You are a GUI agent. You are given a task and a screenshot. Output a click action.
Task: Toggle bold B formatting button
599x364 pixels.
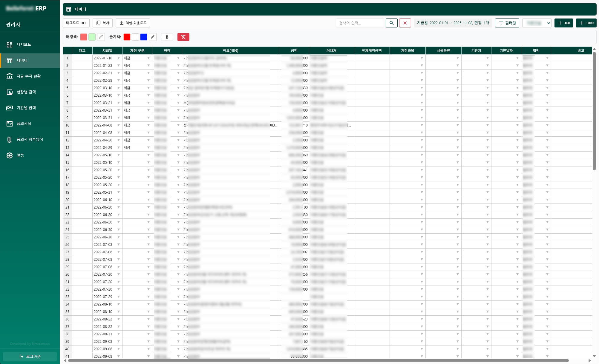(167, 37)
